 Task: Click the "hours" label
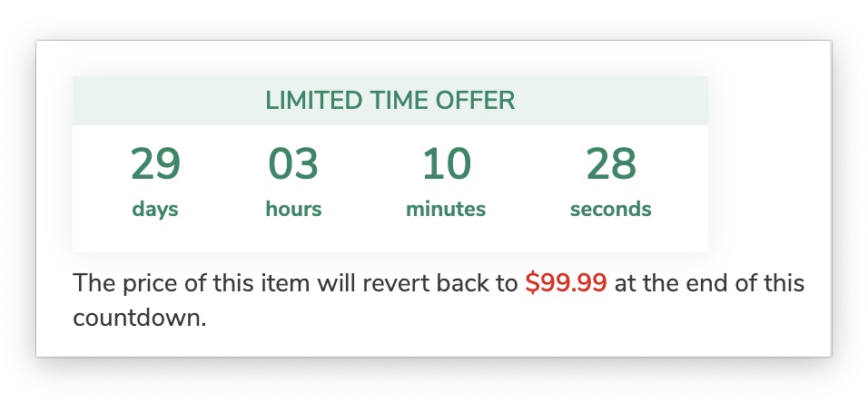click(293, 210)
